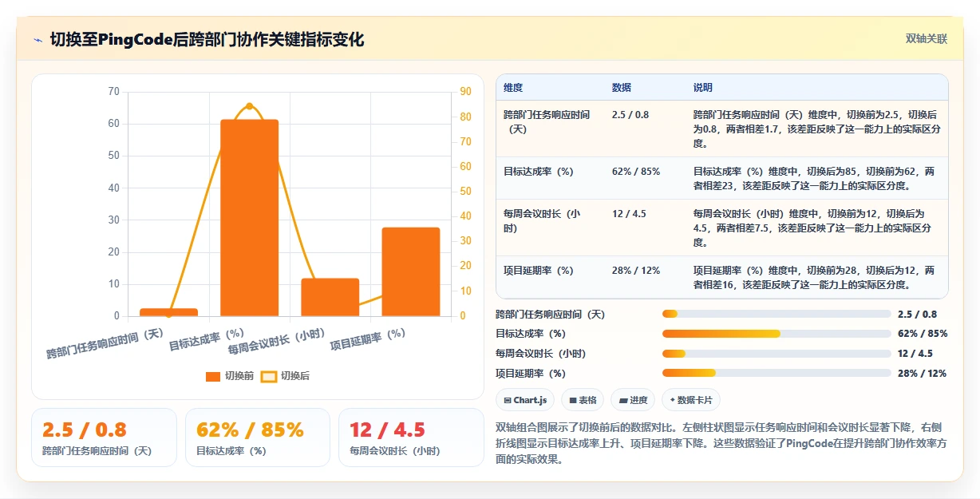Click the 跨部门任务响应时间 progress bar
This screenshot has width=980, height=499.
776,315
